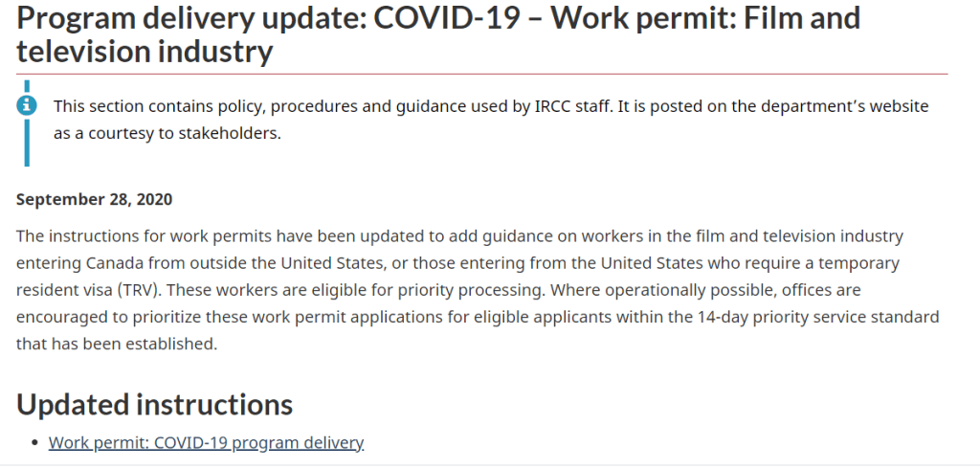The image size is (980, 468).
Task: Click the blue info circle icon
Action: [x=28, y=104]
